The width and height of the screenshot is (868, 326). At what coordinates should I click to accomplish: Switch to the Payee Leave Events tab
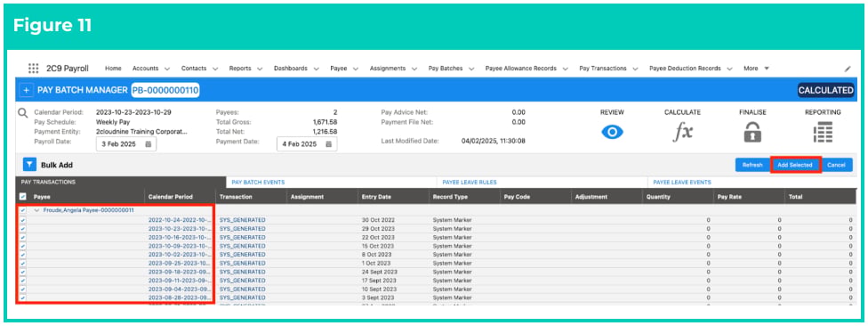pos(751,182)
